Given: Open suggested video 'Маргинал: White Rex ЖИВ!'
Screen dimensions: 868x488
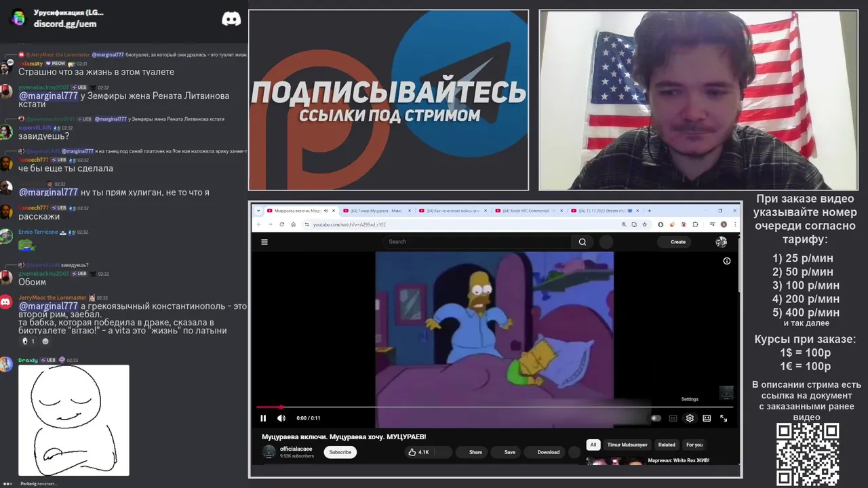Looking at the screenshot, I should tap(678, 461).
